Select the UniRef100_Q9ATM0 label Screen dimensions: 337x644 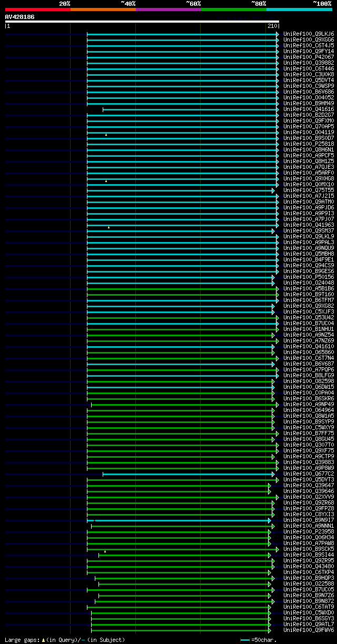(x=309, y=202)
